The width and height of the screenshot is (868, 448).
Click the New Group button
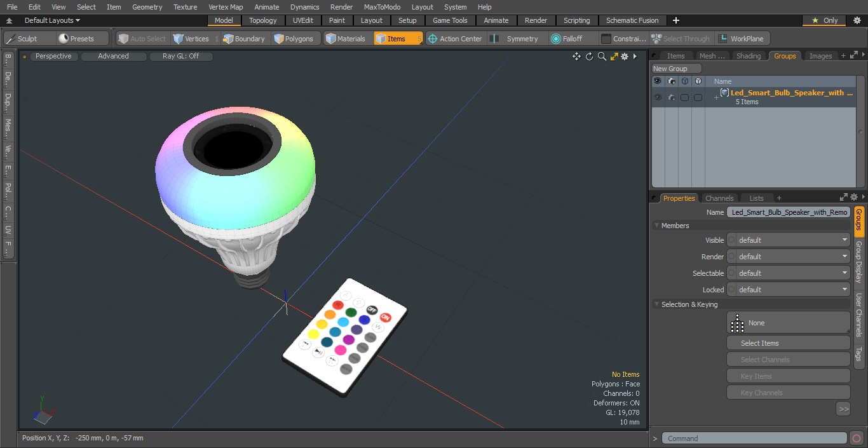677,69
